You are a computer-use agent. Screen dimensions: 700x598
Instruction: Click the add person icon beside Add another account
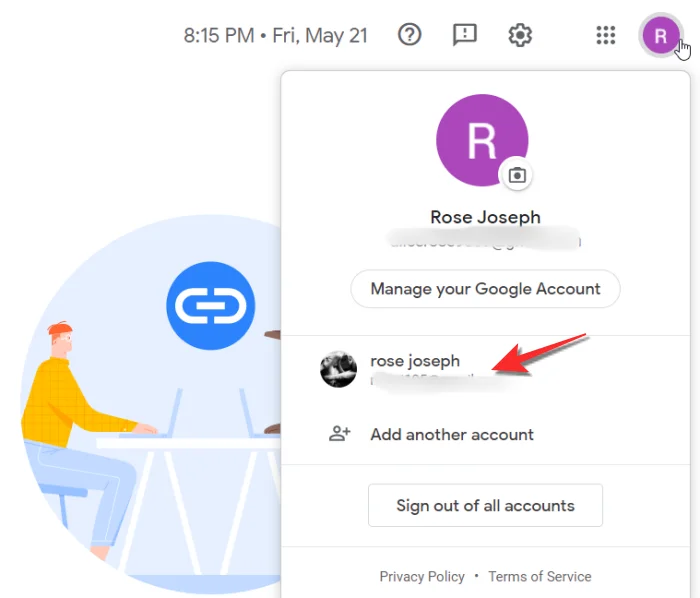(x=340, y=434)
